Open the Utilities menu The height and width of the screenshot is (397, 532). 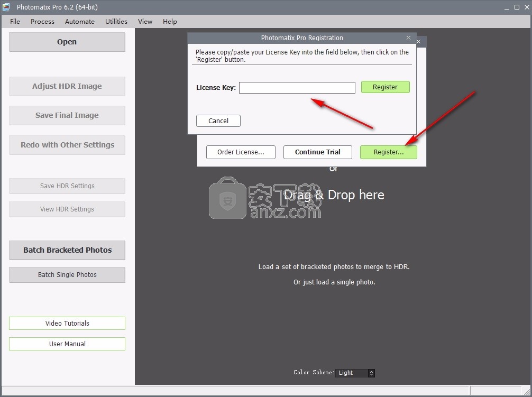click(x=116, y=21)
